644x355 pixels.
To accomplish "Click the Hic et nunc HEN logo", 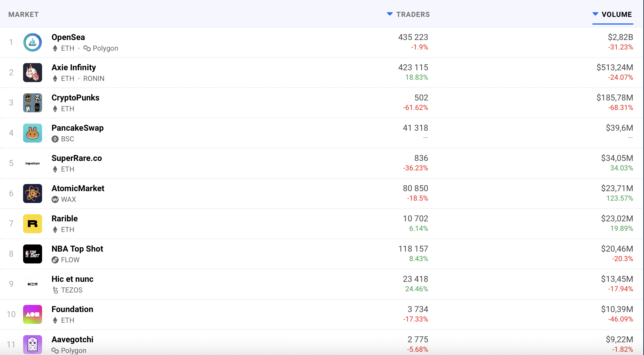I will click(x=33, y=284).
